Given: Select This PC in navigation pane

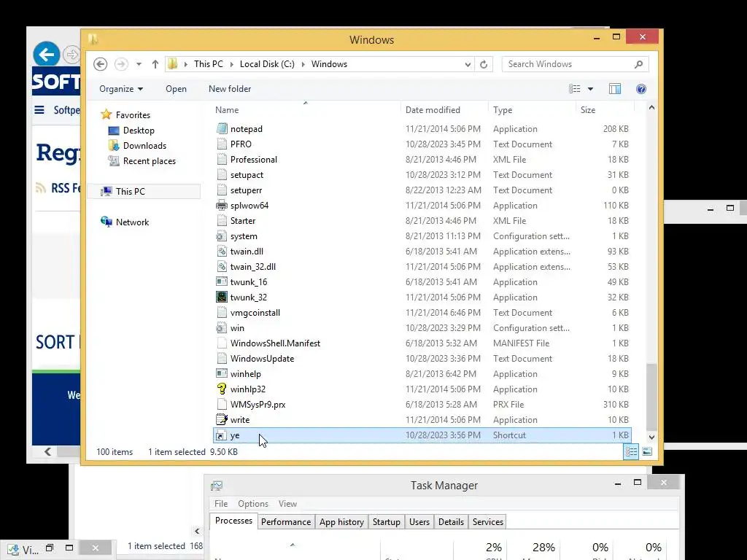Looking at the screenshot, I should pos(144,192).
